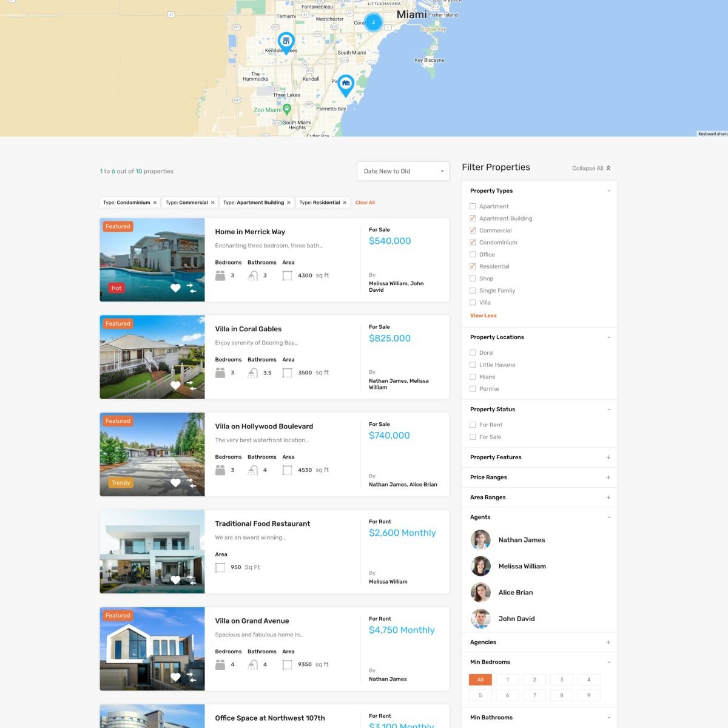Remove the Type: Residential filter tag
Viewport: 728px width, 728px height.
click(345, 203)
